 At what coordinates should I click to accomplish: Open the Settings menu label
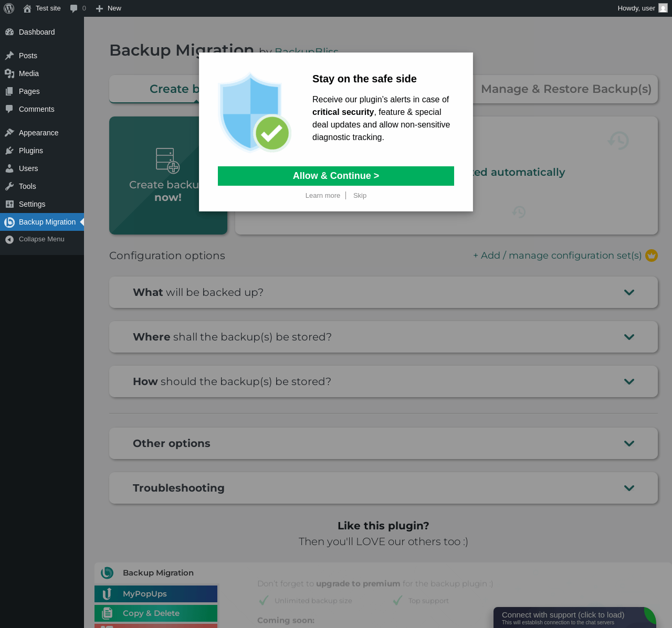(x=32, y=204)
